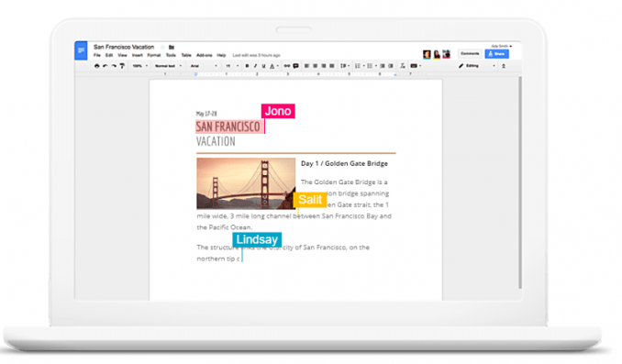Image resolution: width=622 pixels, height=364 pixels.
Task: Open the Editing mode dropdown
Action: pyautogui.click(x=477, y=66)
